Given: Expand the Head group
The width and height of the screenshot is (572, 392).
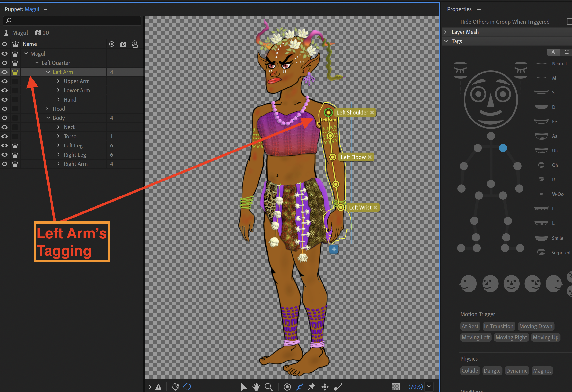Looking at the screenshot, I should tap(47, 109).
